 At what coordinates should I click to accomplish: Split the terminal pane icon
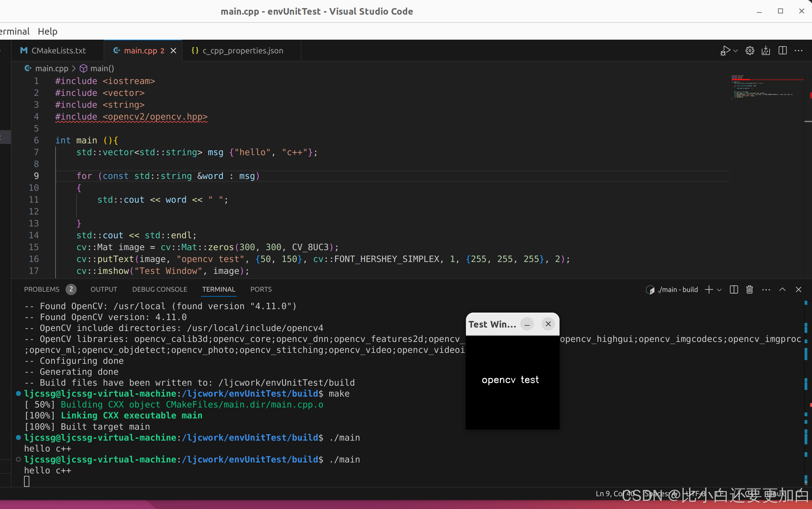click(734, 289)
